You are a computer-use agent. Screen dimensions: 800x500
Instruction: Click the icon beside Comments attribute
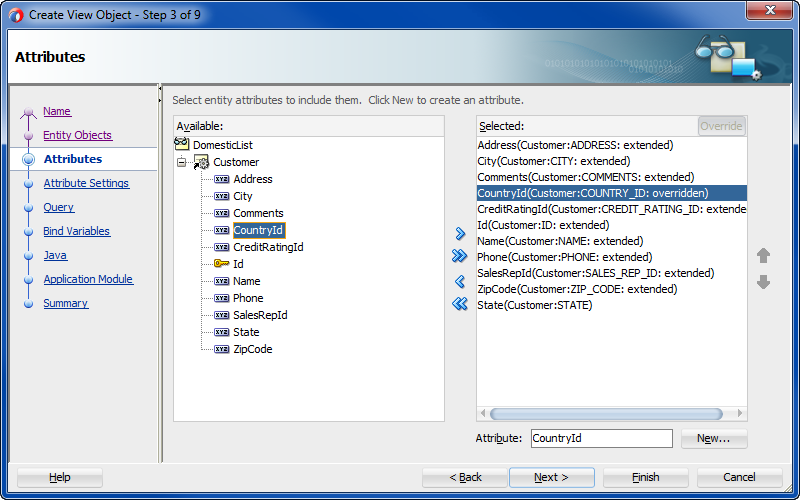point(221,213)
